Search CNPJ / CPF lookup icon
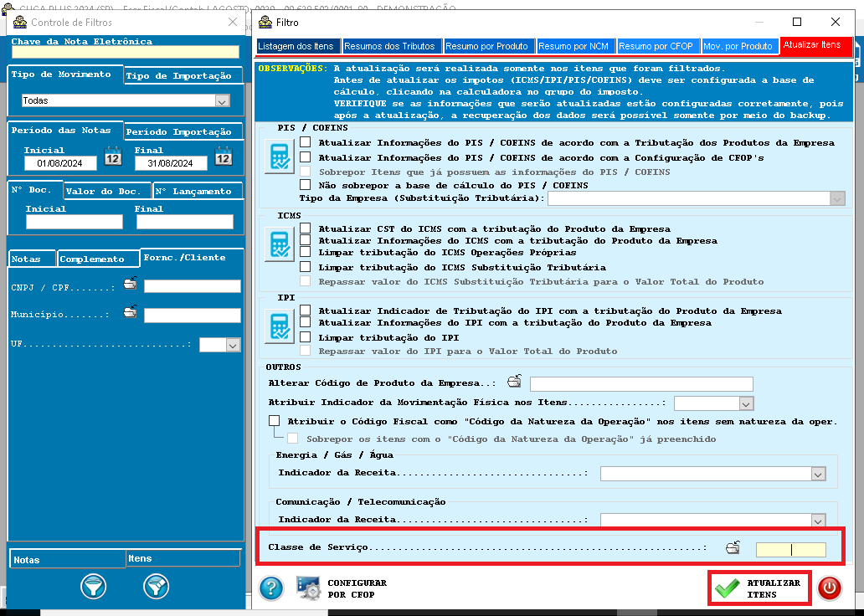This screenshot has width=864, height=616. click(x=130, y=284)
